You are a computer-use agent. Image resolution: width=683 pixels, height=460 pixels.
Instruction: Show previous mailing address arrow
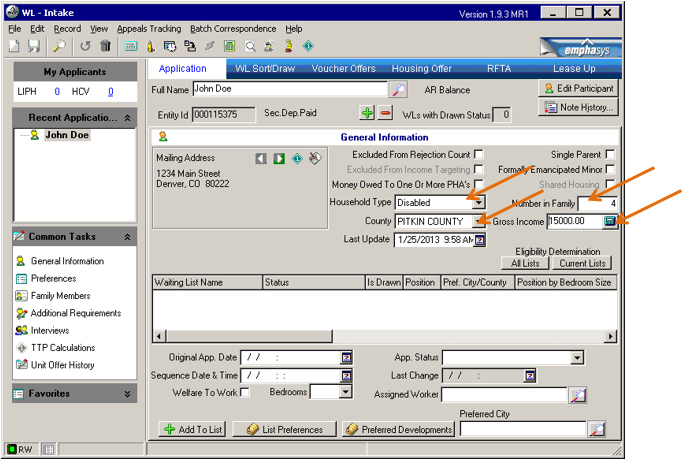point(261,159)
